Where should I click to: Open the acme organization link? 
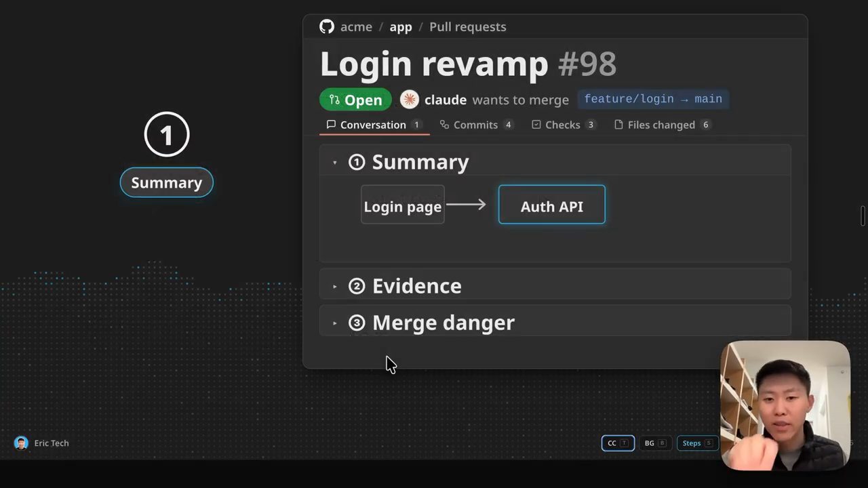click(x=356, y=26)
